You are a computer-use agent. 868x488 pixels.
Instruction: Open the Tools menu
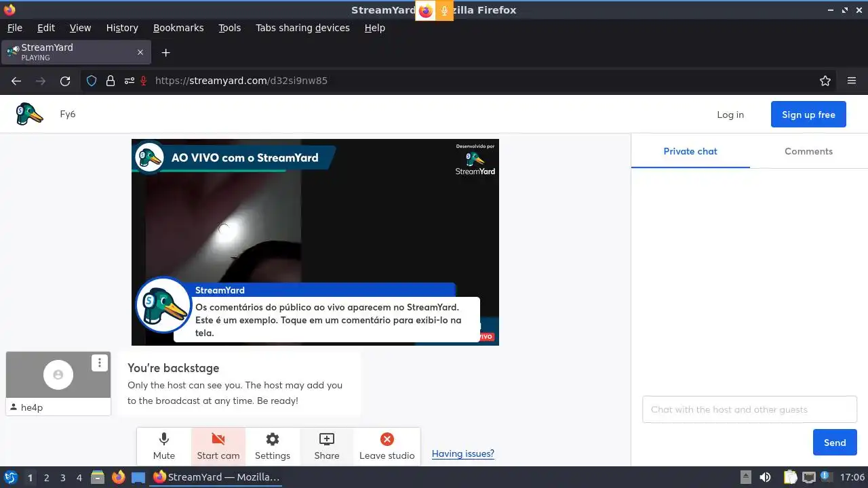[229, 28]
